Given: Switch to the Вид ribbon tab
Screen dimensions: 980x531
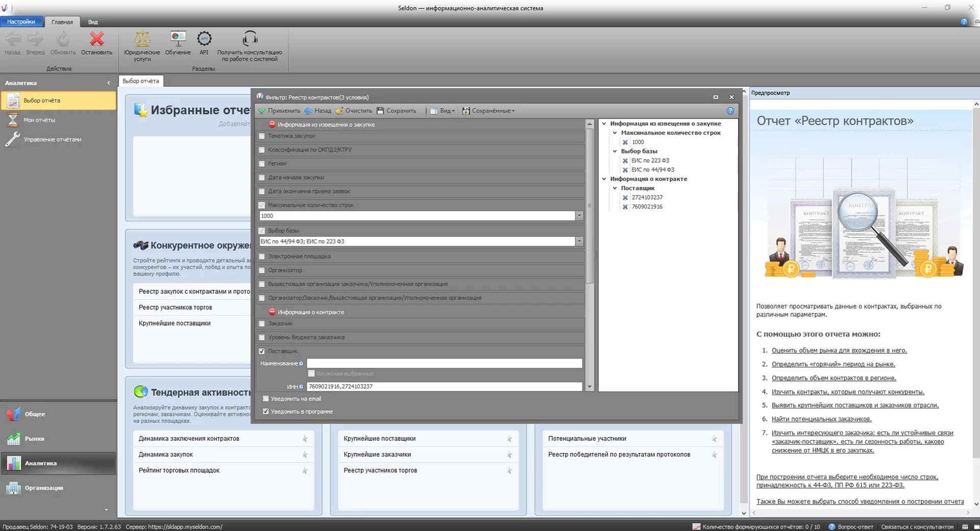Looking at the screenshot, I should 92,22.
